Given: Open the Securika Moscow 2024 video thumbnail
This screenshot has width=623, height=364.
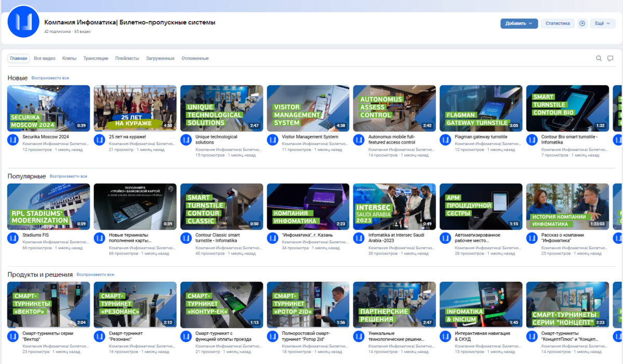Looking at the screenshot, I should point(49,108).
